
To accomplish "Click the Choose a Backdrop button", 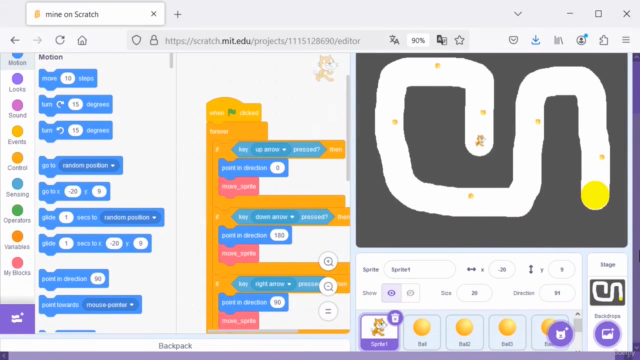I will pyautogui.click(x=607, y=333).
